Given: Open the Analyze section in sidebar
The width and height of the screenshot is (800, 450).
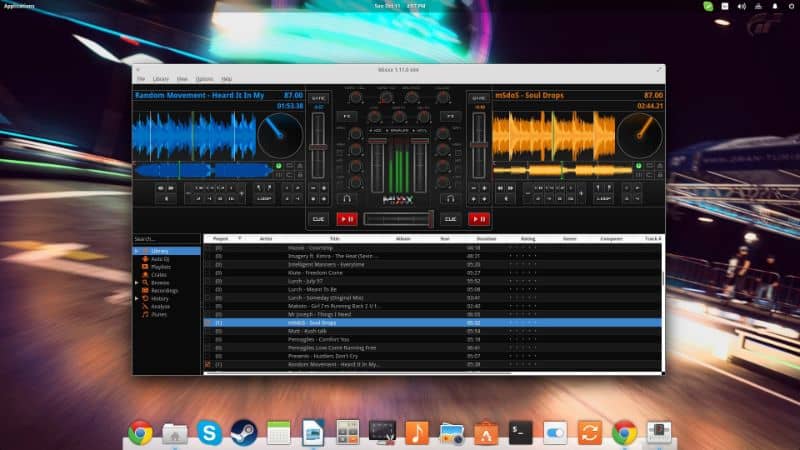Looking at the screenshot, I should (160, 306).
